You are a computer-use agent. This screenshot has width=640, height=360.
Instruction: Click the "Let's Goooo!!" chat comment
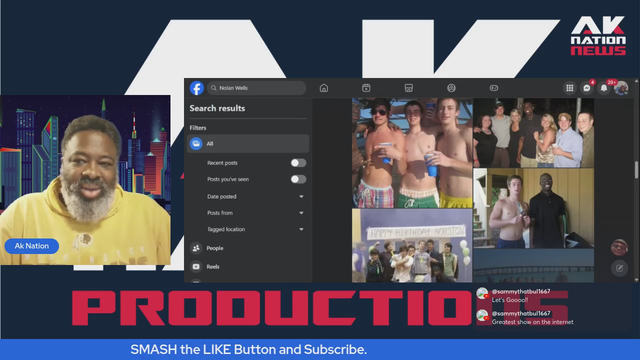point(510,300)
